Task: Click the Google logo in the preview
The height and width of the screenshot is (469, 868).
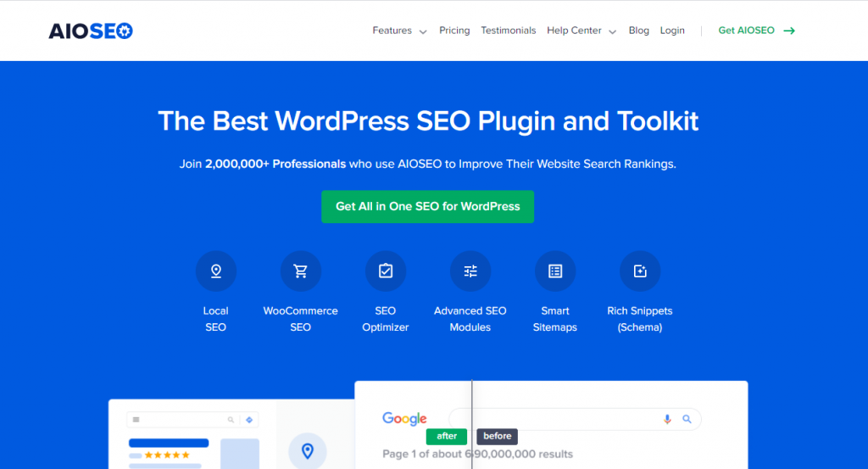Action: pyautogui.click(x=404, y=419)
